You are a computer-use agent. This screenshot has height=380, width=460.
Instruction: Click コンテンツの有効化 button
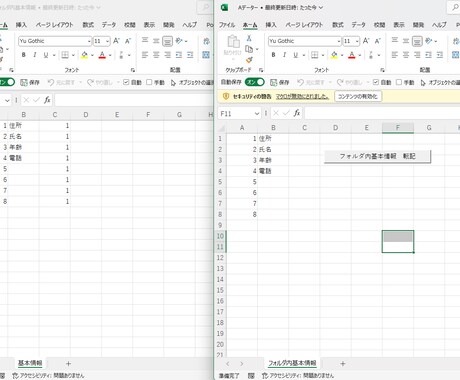point(358,96)
